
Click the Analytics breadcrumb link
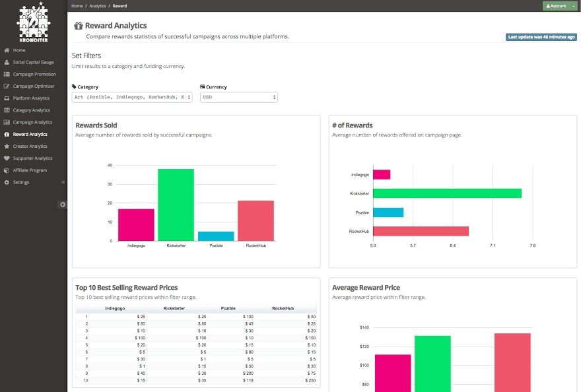[x=97, y=6]
